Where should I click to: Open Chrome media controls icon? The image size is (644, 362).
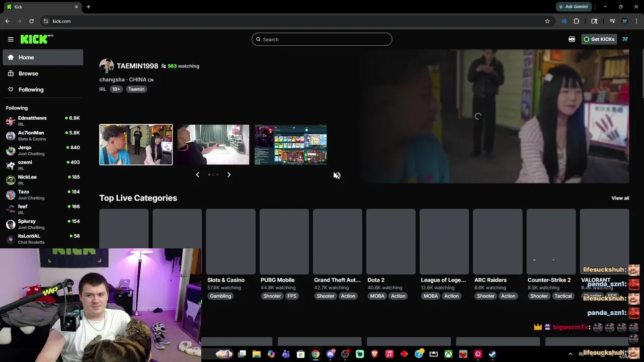(x=612, y=21)
